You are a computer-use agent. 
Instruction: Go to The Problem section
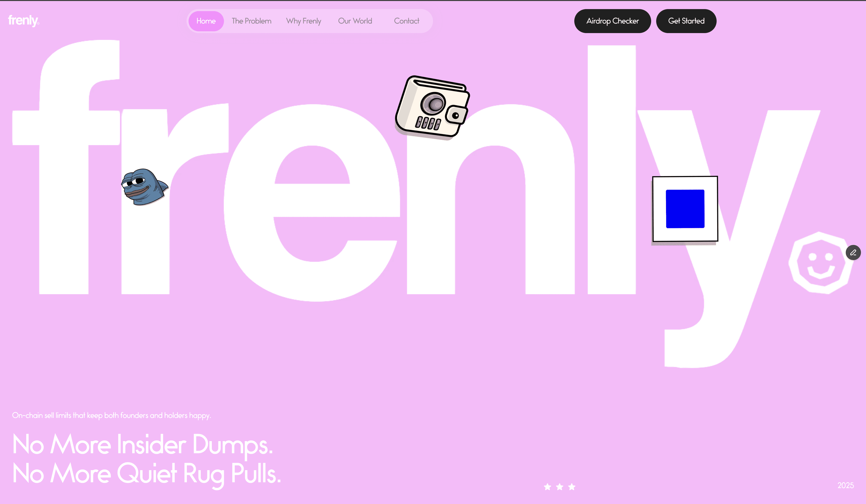pyautogui.click(x=251, y=21)
